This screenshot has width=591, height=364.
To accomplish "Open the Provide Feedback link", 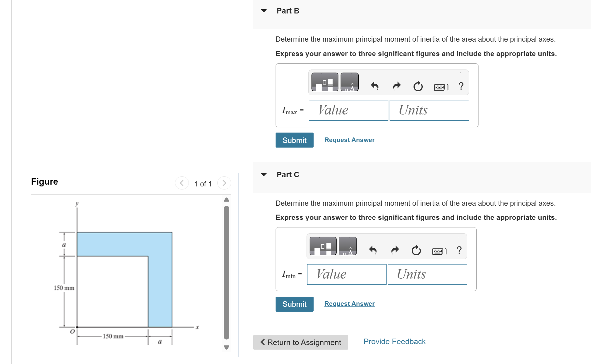I will [394, 341].
